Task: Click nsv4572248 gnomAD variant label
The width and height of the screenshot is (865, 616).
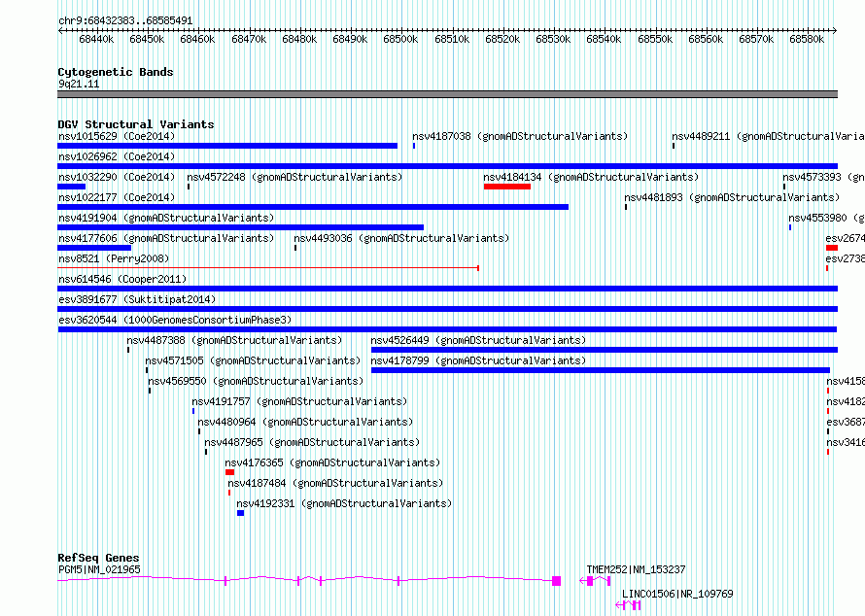Action: coord(294,177)
